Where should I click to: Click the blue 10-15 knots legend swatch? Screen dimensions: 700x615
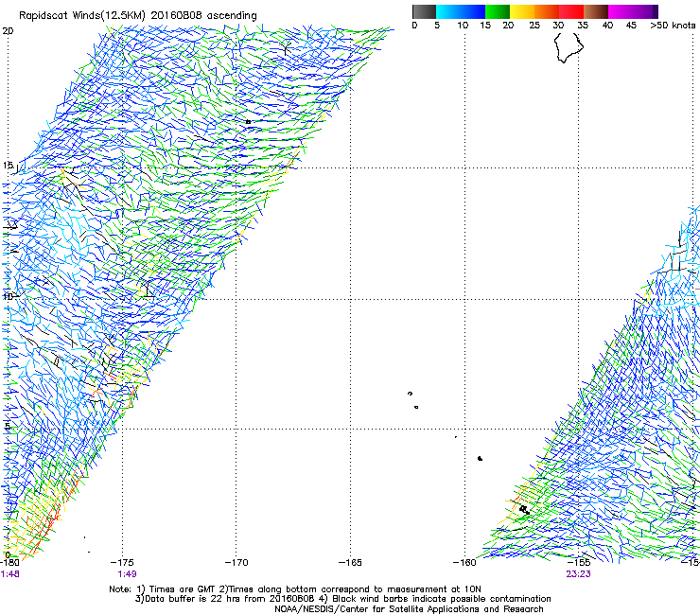pos(473,11)
